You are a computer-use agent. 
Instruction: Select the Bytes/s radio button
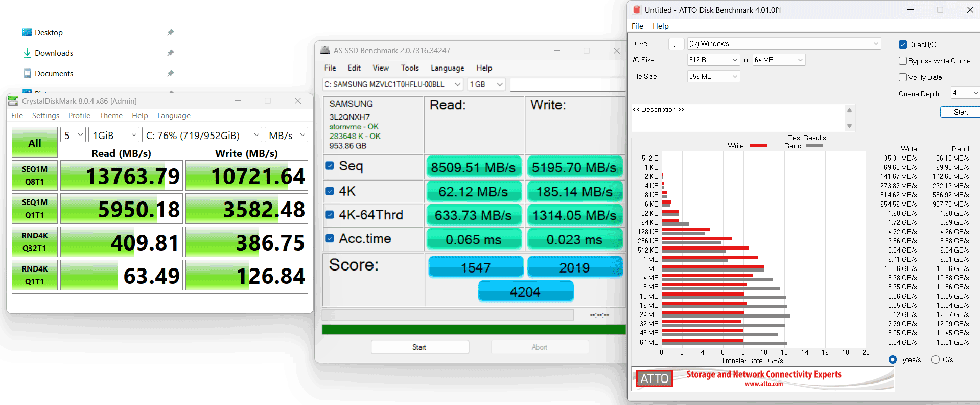pyautogui.click(x=893, y=359)
